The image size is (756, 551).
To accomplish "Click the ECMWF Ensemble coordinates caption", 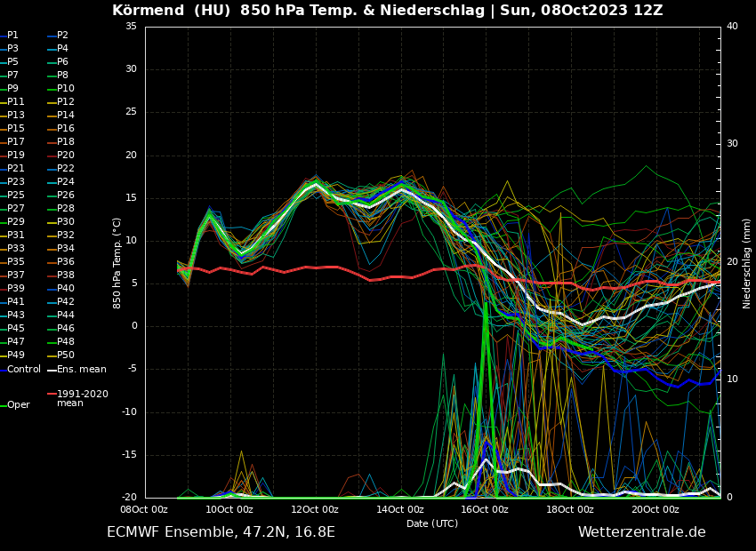I will point(221,532).
